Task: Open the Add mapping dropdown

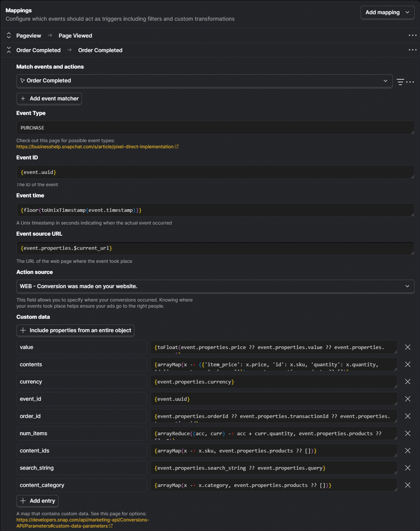Action: pyautogui.click(x=387, y=12)
